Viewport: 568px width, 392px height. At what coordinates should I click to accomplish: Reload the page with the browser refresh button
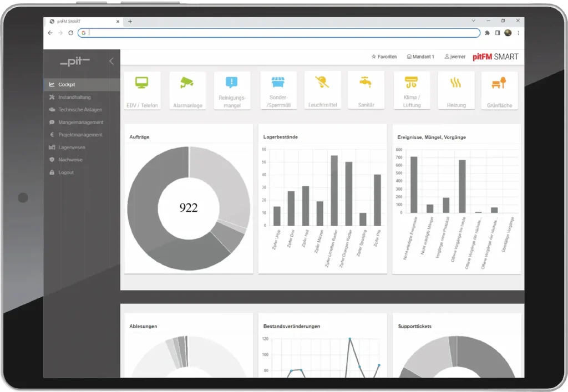[70, 33]
